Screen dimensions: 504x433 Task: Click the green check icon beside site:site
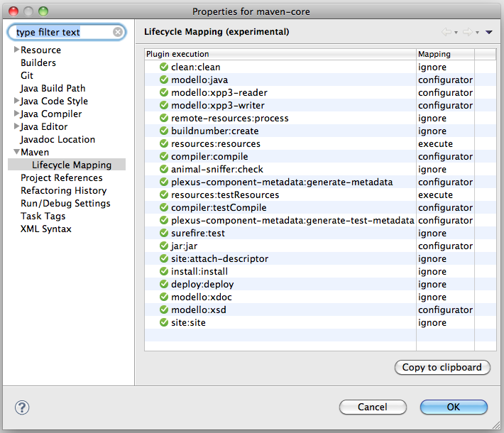point(164,322)
